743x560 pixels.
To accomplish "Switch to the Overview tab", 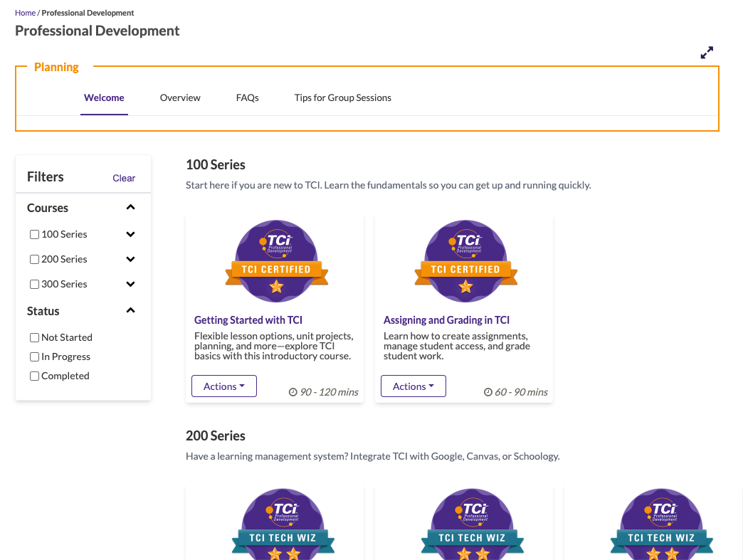I will click(180, 97).
